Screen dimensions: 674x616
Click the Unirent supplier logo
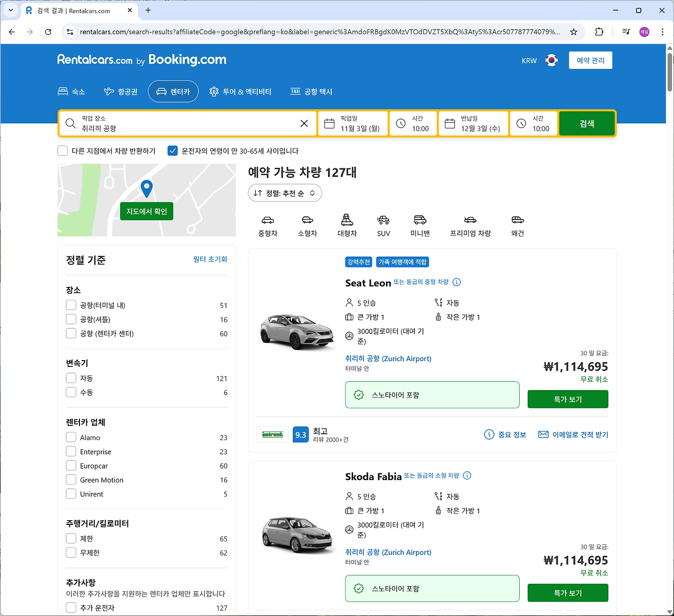tap(272, 434)
